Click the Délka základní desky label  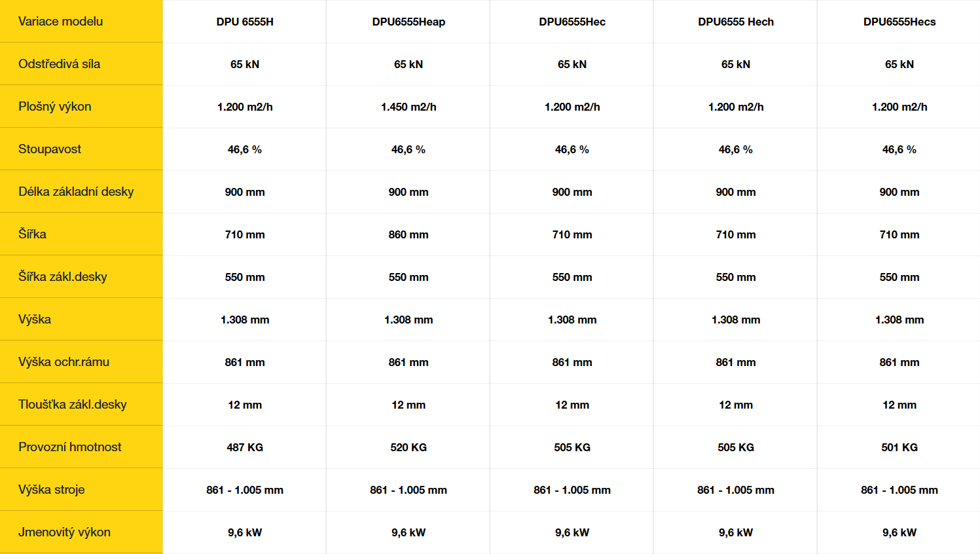76,191
